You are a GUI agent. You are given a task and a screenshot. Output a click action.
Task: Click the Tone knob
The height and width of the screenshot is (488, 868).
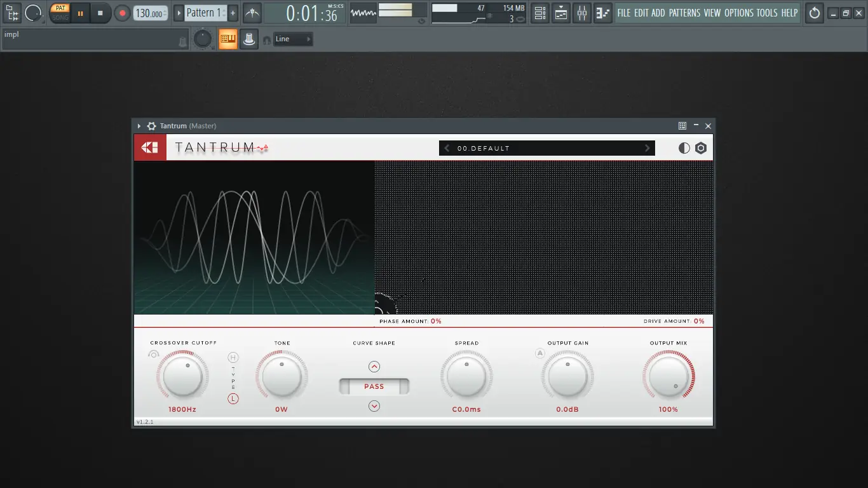pyautogui.click(x=282, y=377)
